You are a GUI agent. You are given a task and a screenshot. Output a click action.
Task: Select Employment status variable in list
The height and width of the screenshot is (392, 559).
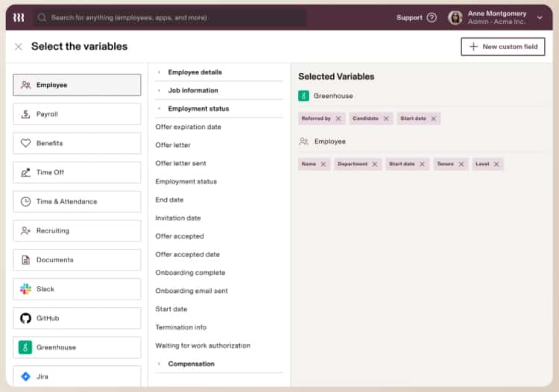(x=186, y=181)
